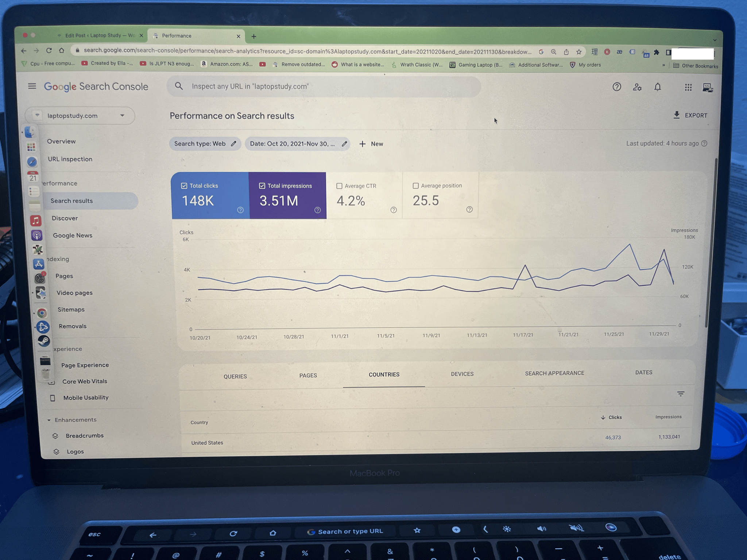747x560 pixels.
Task: Open the users and permissions settings icon
Action: (x=637, y=87)
